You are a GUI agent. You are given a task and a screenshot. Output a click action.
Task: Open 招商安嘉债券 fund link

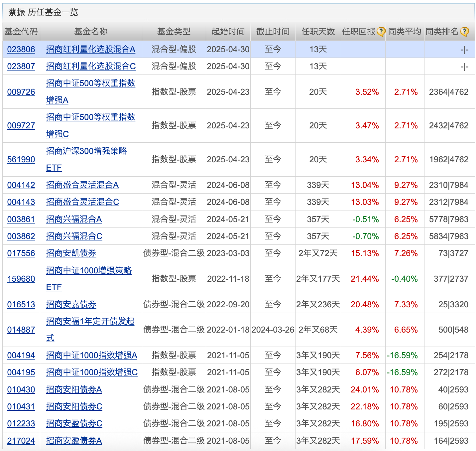[x=71, y=305]
